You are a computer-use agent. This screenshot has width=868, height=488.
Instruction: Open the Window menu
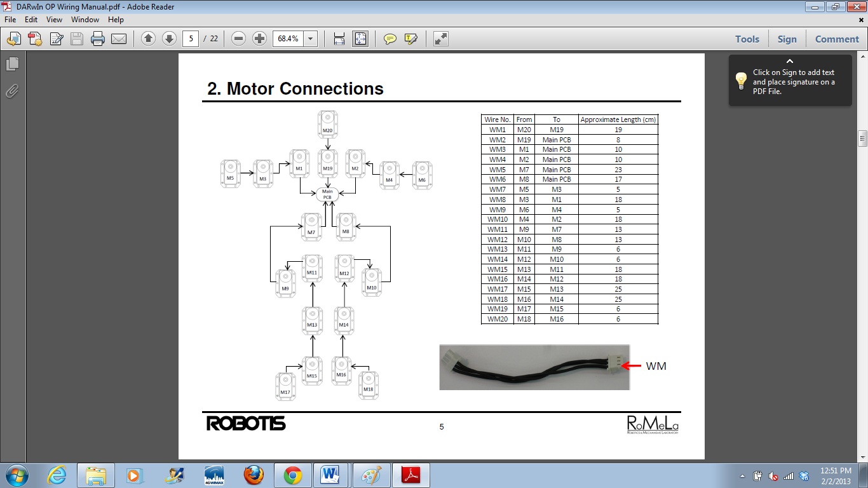(85, 20)
